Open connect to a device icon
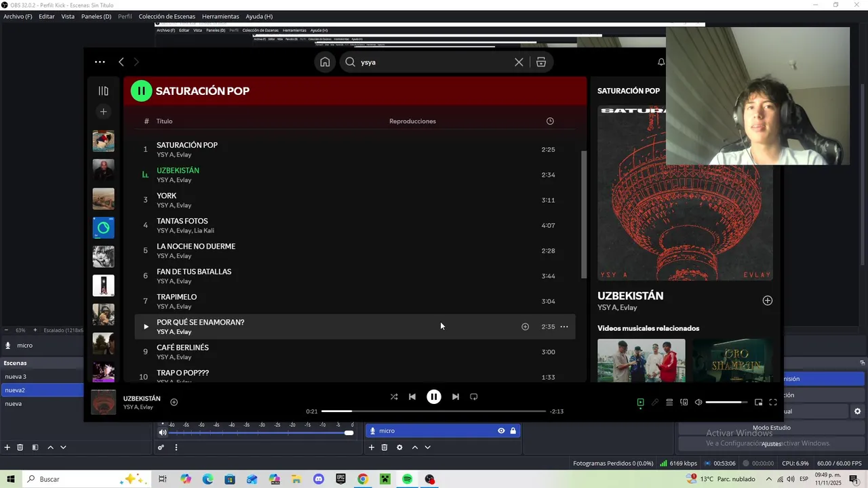Image resolution: width=868 pixels, height=488 pixels. click(684, 402)
